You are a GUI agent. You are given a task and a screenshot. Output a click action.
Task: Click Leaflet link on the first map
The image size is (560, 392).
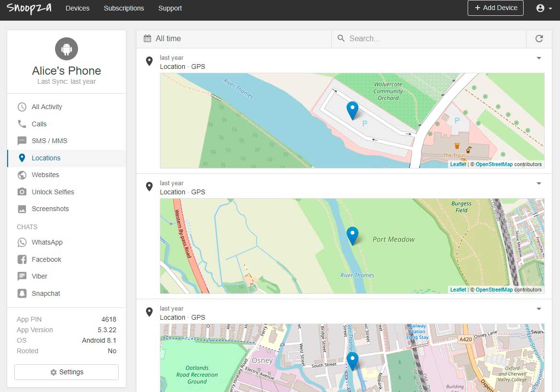[458, 164]
